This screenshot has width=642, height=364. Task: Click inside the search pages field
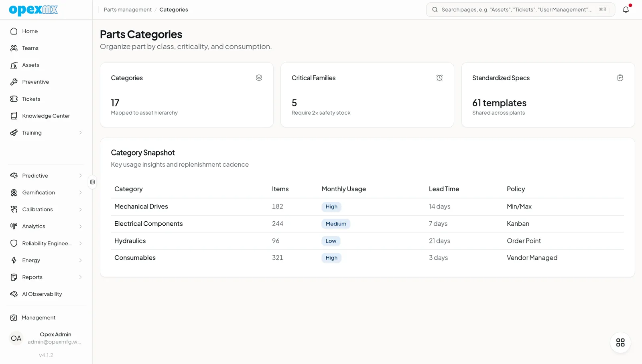[x=520, y=10]
